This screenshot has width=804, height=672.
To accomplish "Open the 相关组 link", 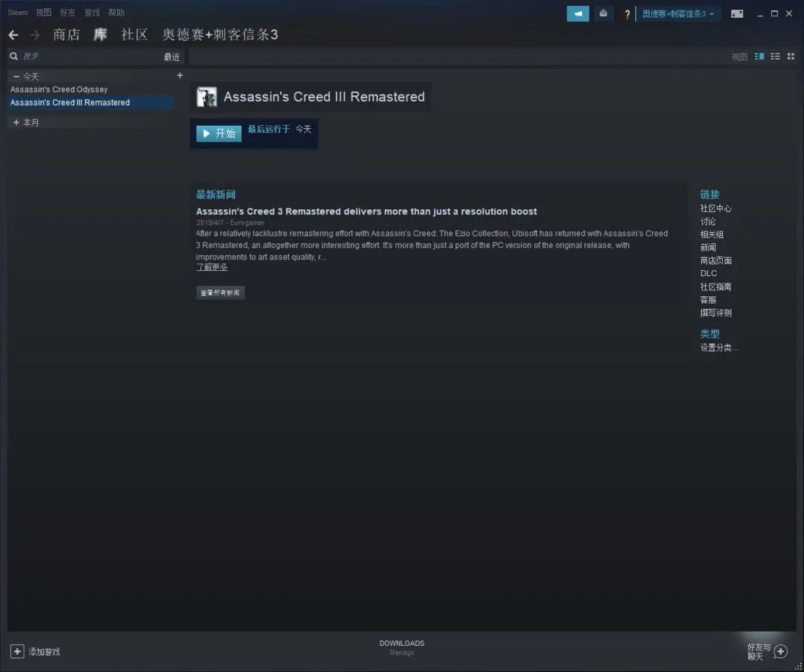I will [712, 234].
